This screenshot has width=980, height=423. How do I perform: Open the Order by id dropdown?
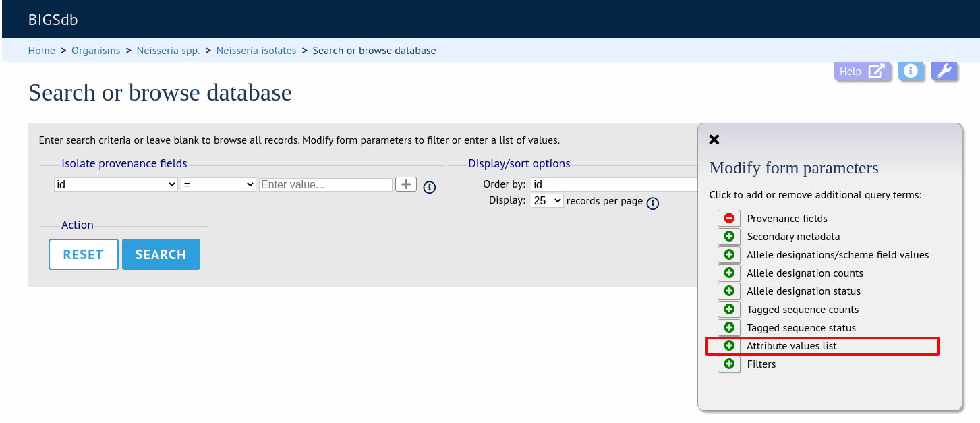[x=614, y=184]
